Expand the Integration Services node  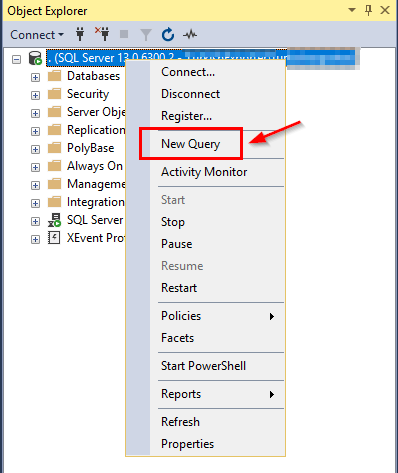point(35,203)
